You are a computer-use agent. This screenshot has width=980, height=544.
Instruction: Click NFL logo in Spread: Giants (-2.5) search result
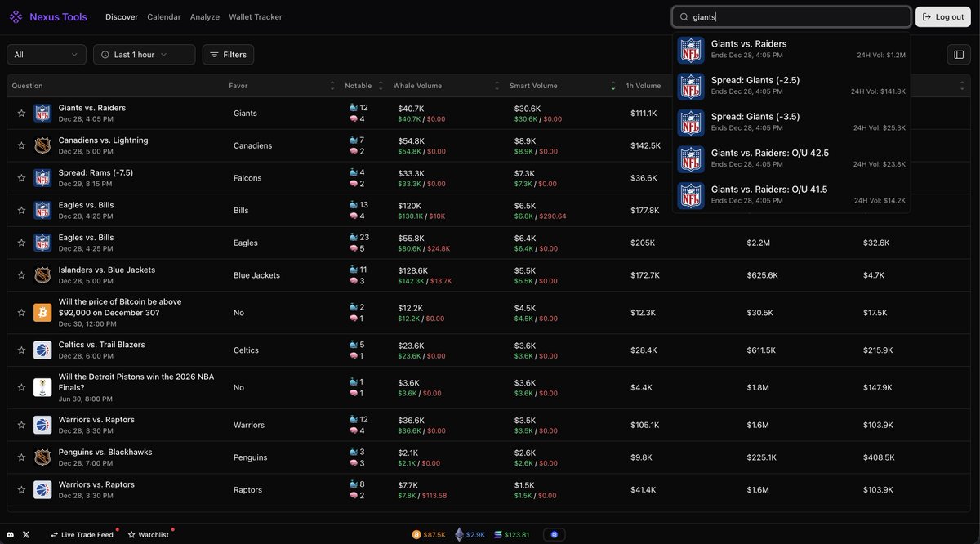coord(691,86)
